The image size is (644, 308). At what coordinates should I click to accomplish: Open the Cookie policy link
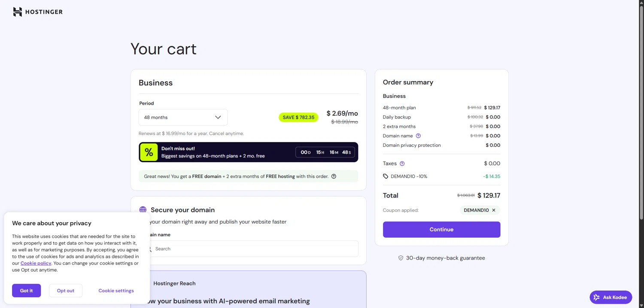click(36, 263)
